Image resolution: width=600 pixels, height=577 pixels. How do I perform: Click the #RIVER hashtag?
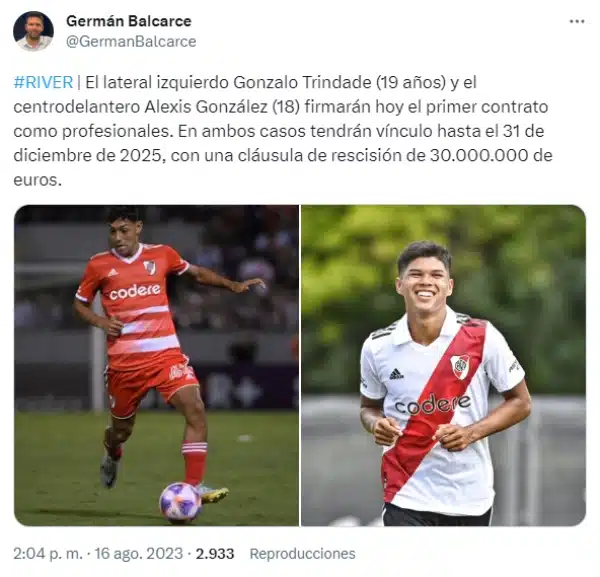point(43,82)
